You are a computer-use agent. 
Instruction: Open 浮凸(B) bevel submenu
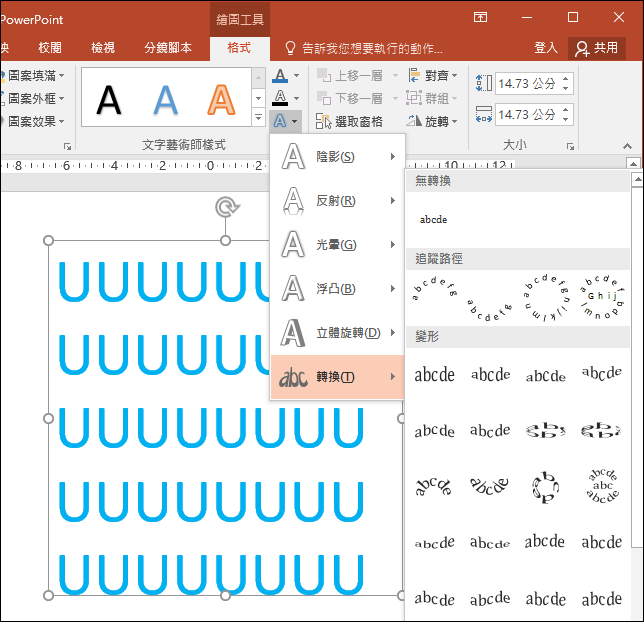(x=337, y=288)
